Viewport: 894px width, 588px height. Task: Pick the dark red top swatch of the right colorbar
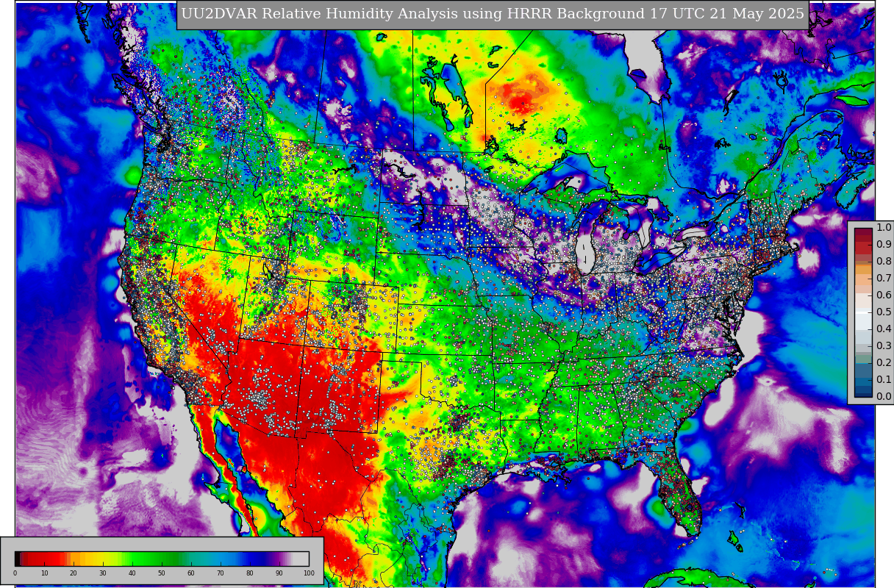pyautogui.click(x=863, y=232)
